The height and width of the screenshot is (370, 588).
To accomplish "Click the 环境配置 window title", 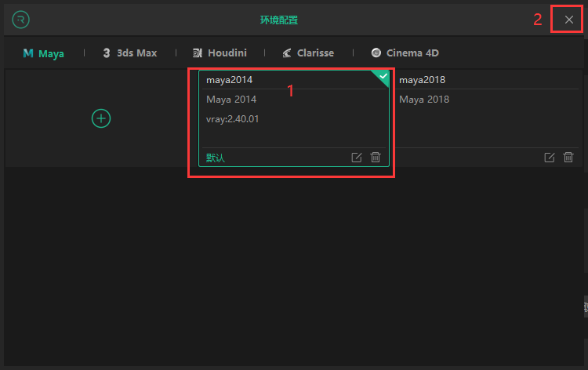I will [x=279, y=20].
